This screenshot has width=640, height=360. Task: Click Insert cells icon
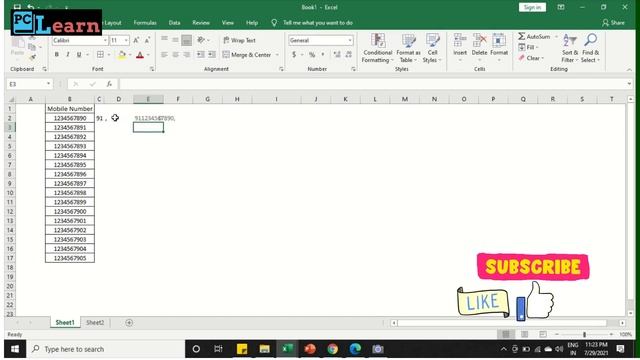(460, 41)
